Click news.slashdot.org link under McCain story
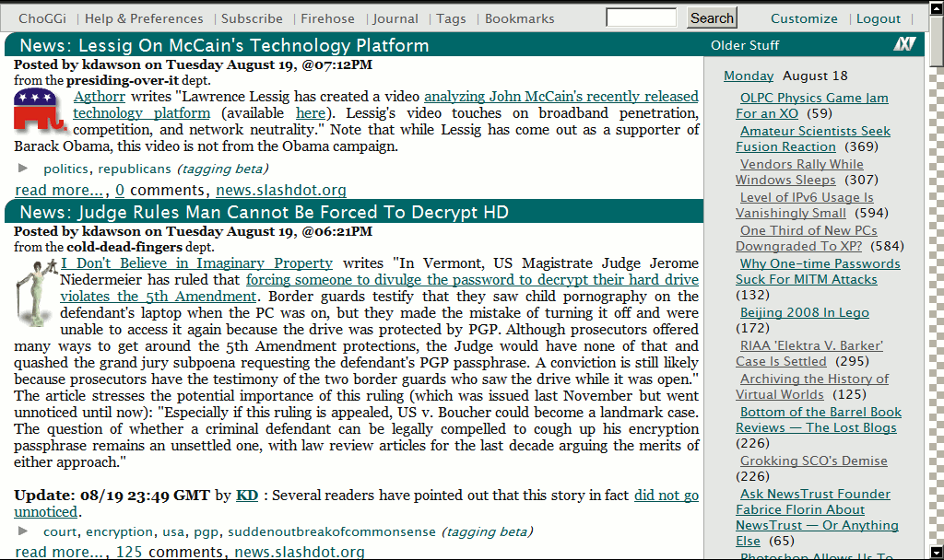This screenshot has width=944, height=560. click(281, 190)
